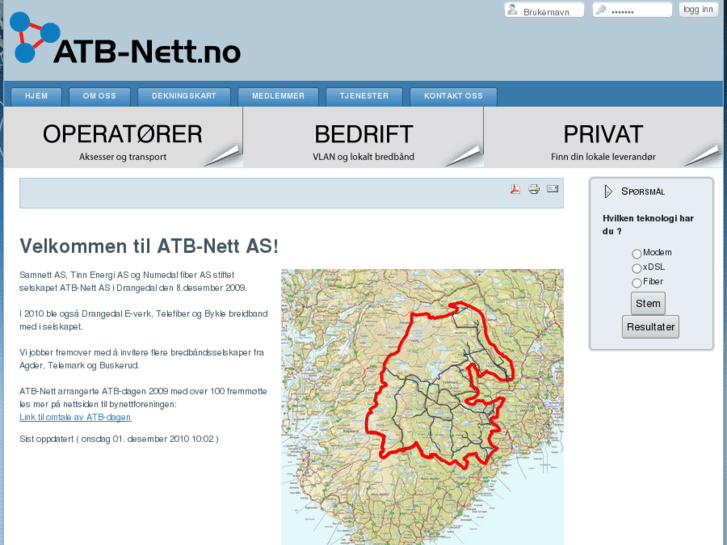727x545 pixels.
Task: Click the Velkommen til ATB-Nett AS! heading
Action: click(x=149, y=246)
